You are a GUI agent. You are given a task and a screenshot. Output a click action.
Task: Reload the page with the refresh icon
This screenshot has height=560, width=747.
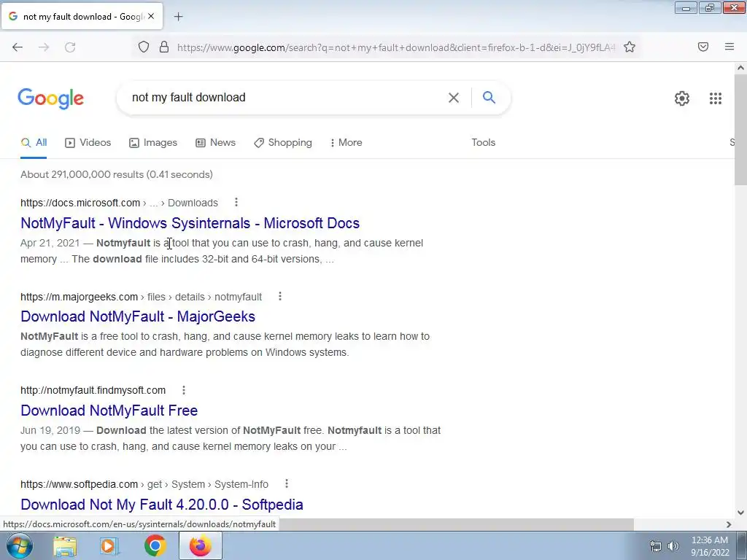[x=70, y=47]
